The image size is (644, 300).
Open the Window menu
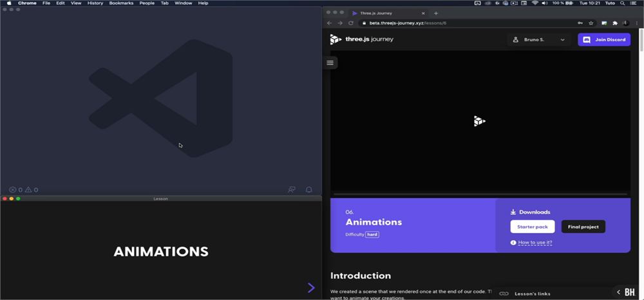click(183, 3)
